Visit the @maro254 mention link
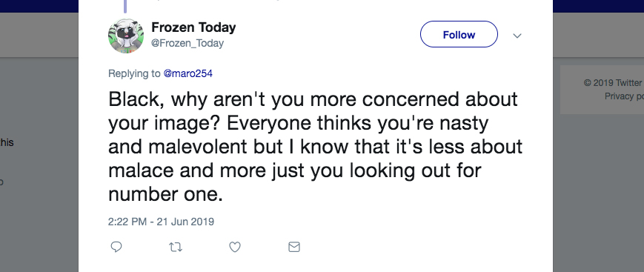 tap(187, 74)
